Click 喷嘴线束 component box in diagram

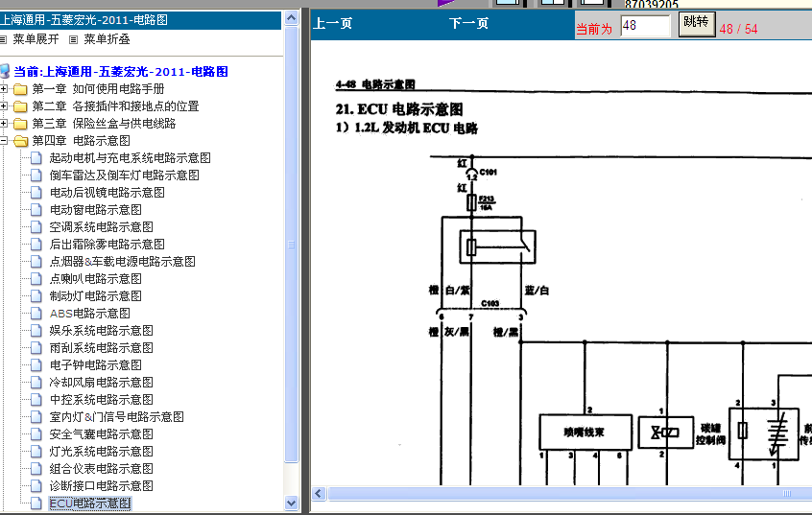pyautogui.click(x=585, y=433)
